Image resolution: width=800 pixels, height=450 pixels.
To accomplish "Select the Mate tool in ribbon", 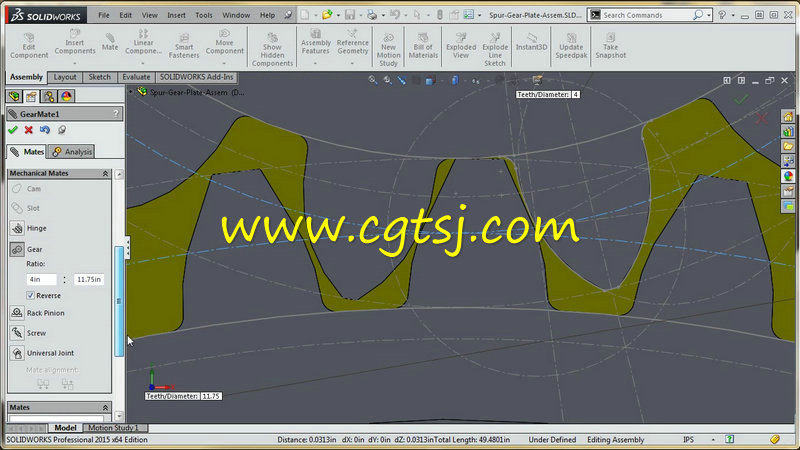I will [x=110, y=42].
